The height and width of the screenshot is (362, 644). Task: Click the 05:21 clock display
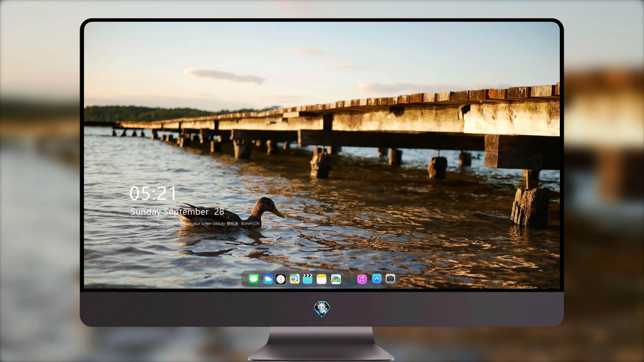pos(153,193)
